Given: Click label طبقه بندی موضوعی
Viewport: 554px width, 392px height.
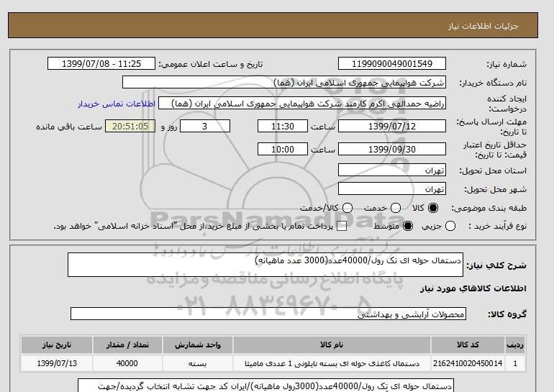Looking at the screenshot, I should click(489, 208).
